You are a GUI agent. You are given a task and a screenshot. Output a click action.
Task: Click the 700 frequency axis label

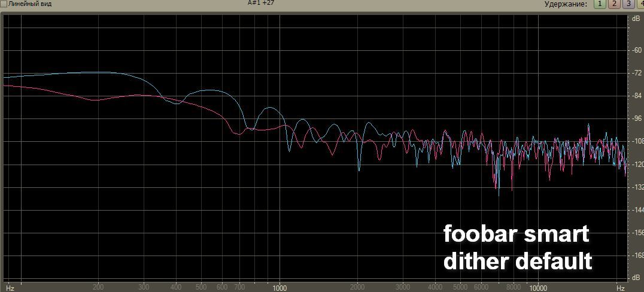pos(239,288)
